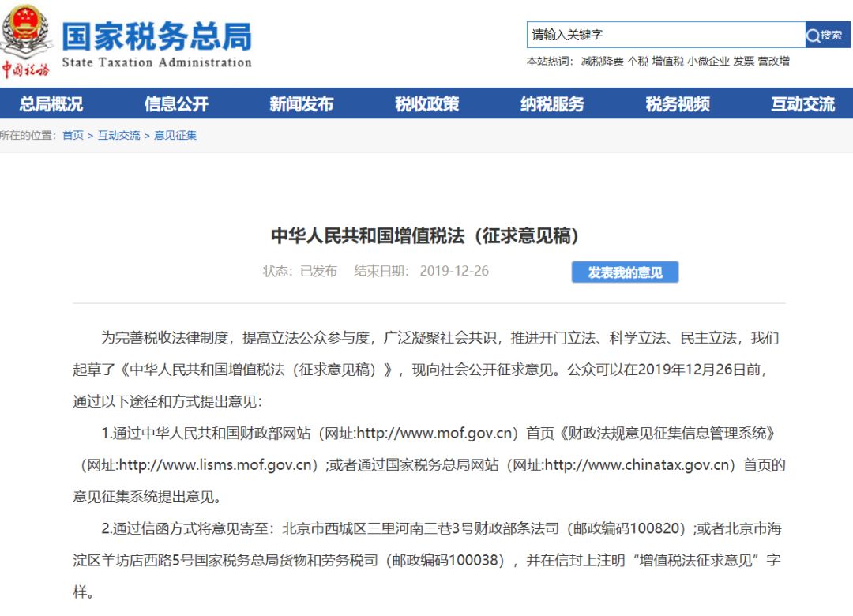Select the 增值税 hot word link

pos(667,62)
